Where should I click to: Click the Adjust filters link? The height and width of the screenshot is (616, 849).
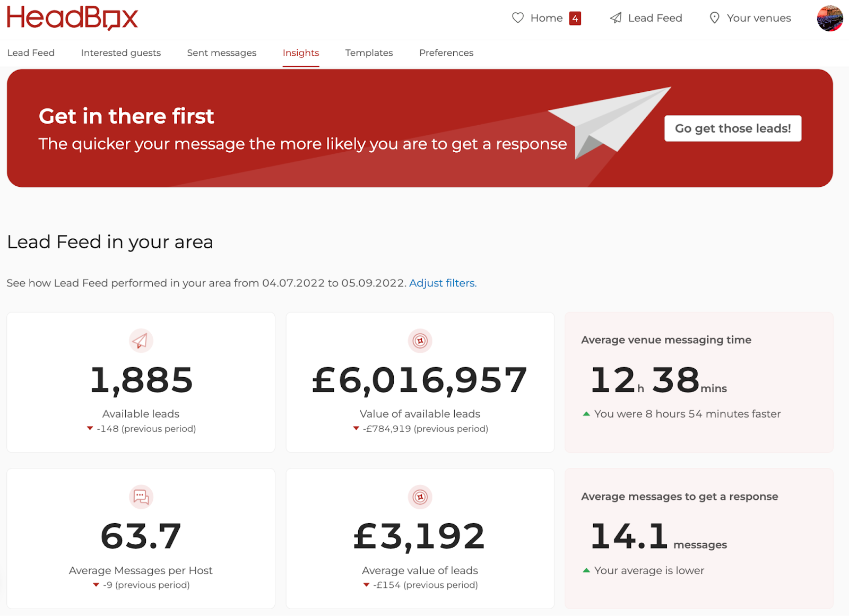443,283
